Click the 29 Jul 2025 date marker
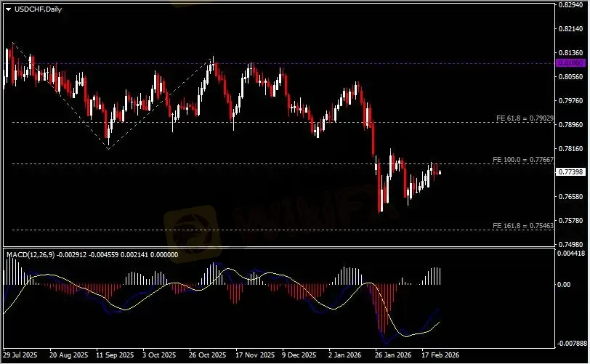This screenshot has height=364, width=590. [x=20, y=356]
